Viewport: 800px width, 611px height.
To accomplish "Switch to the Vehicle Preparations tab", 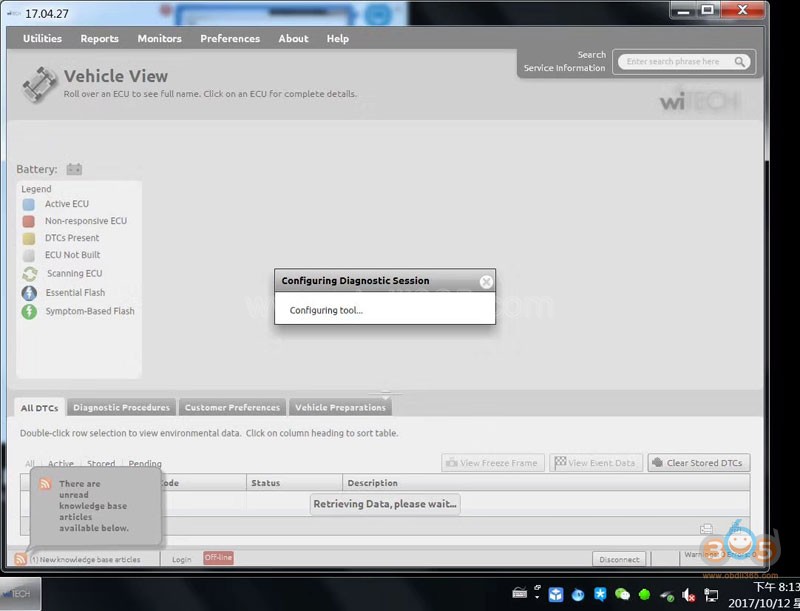I will pyautogui.click(x=340, y=407).
